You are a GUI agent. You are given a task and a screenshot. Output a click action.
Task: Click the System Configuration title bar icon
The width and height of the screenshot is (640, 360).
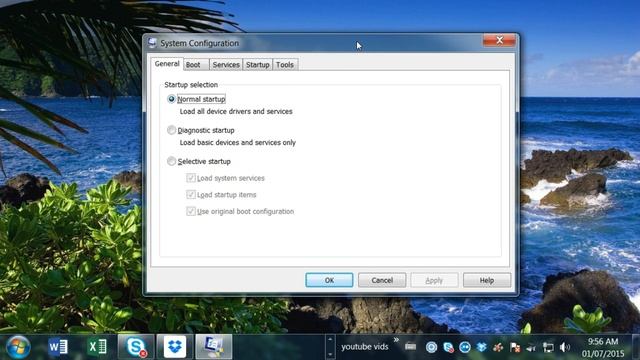(152, 43)
